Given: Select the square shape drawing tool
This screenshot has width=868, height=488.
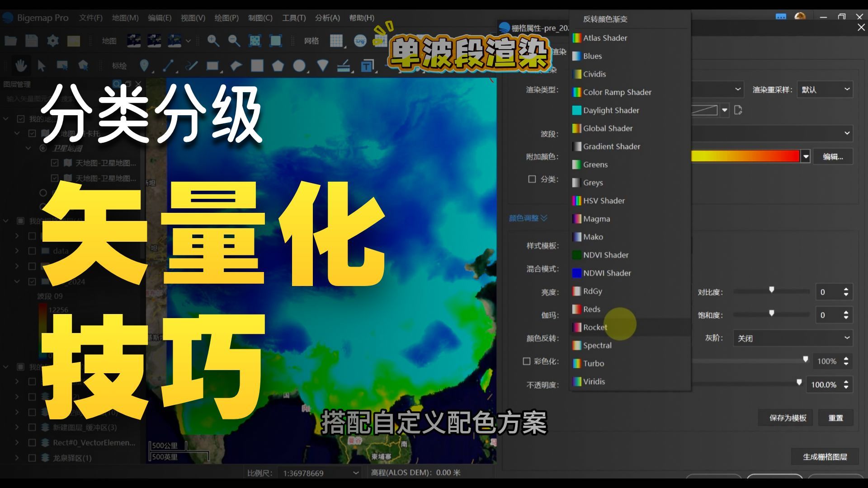Looking at the screenshot, I should click(x=257, y=66).
